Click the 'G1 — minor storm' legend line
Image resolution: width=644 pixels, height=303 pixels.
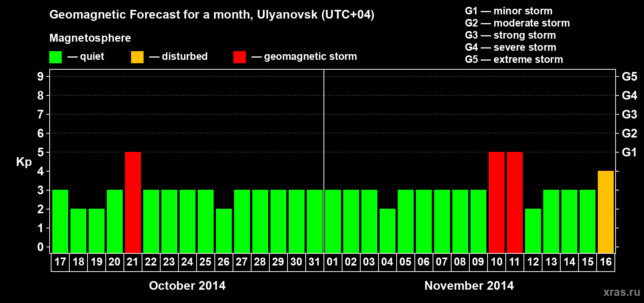[508, 11]
